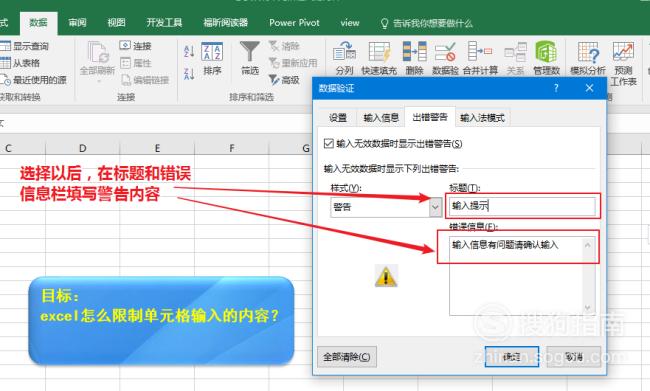The width and height of the screenshot is (650, 391).
Task: Open 最近使用的源
Action: (34, 80)
